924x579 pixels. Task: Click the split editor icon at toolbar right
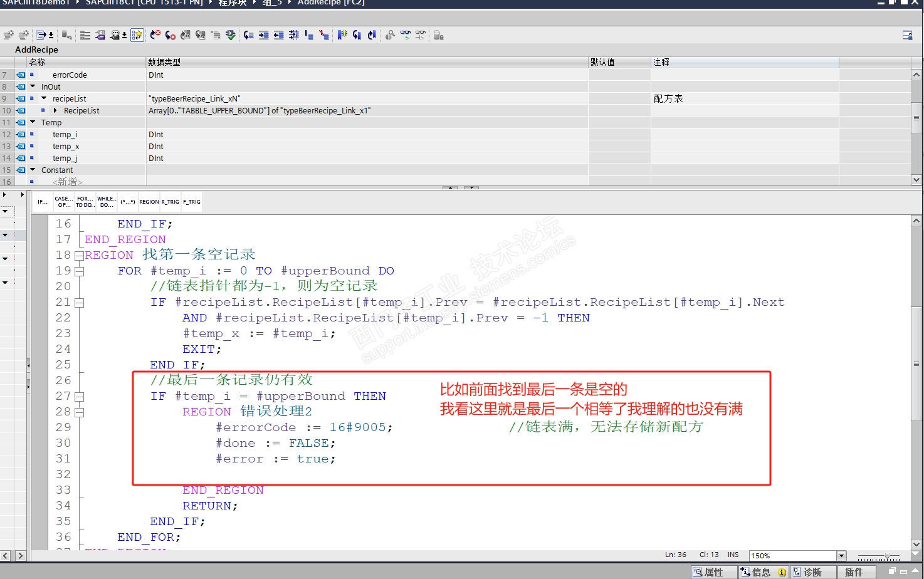point(907,35)
